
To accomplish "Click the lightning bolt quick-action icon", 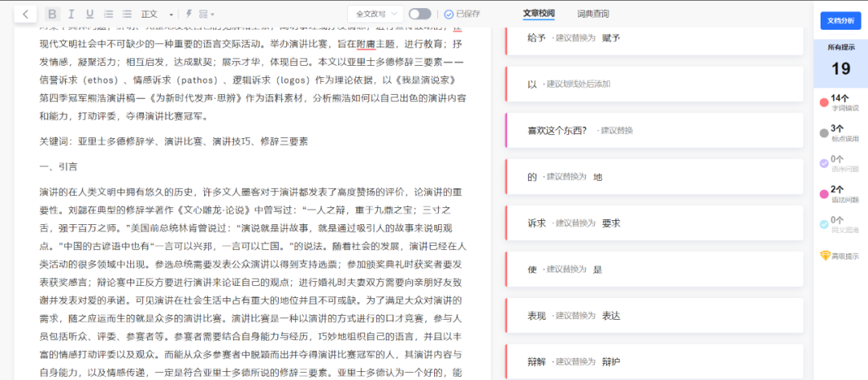I will (189, 14).
